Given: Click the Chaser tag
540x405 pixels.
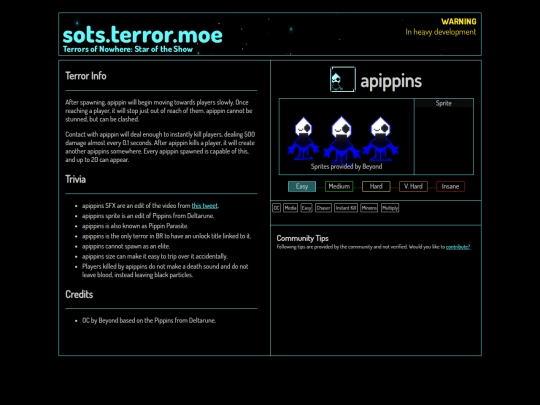Looking at the screenshot, I should pyautogui.click(x=323, y=208).
